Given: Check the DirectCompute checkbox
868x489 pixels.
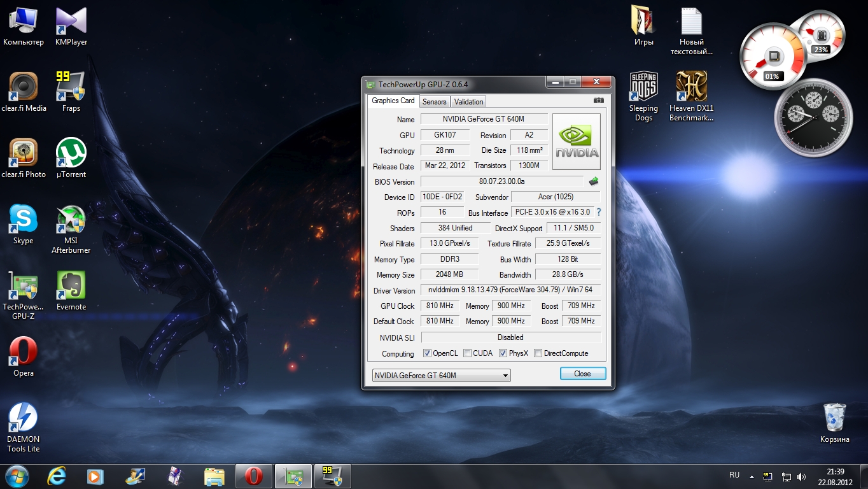Looking at the screenshot, I should click(538, 353).
